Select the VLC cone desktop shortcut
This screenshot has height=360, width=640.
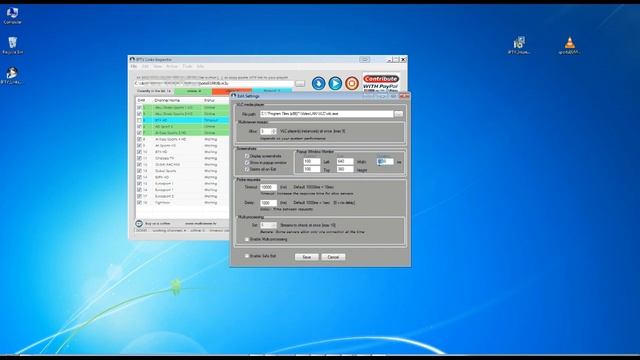569,45
